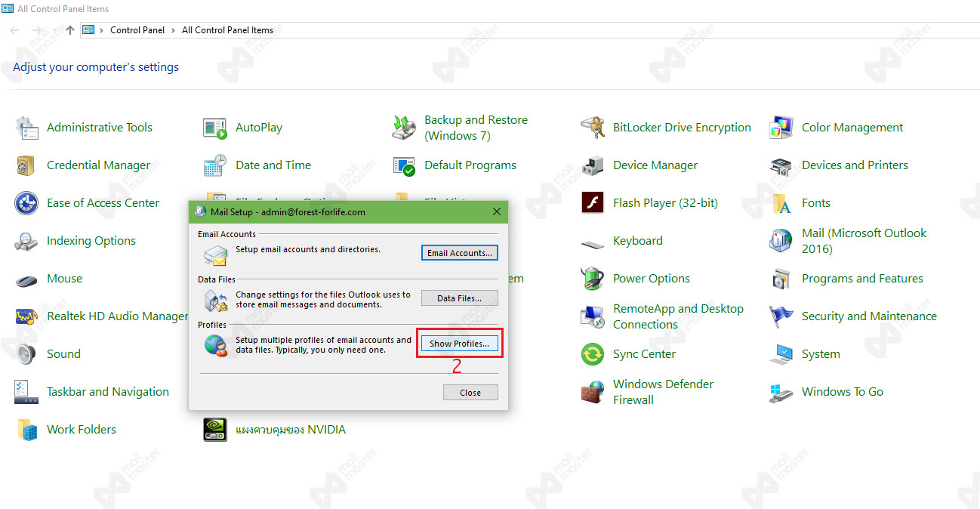Open the Credential Manager safe icon

(26, 165)
